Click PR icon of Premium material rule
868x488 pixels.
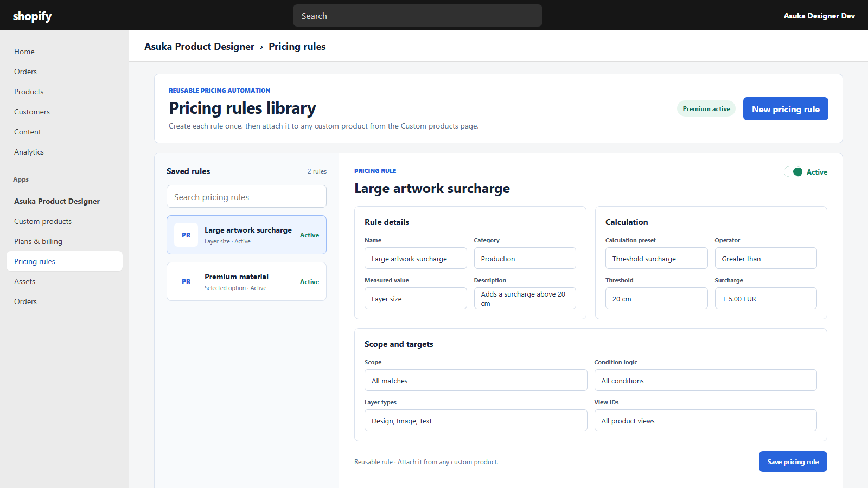click(186, 282)
